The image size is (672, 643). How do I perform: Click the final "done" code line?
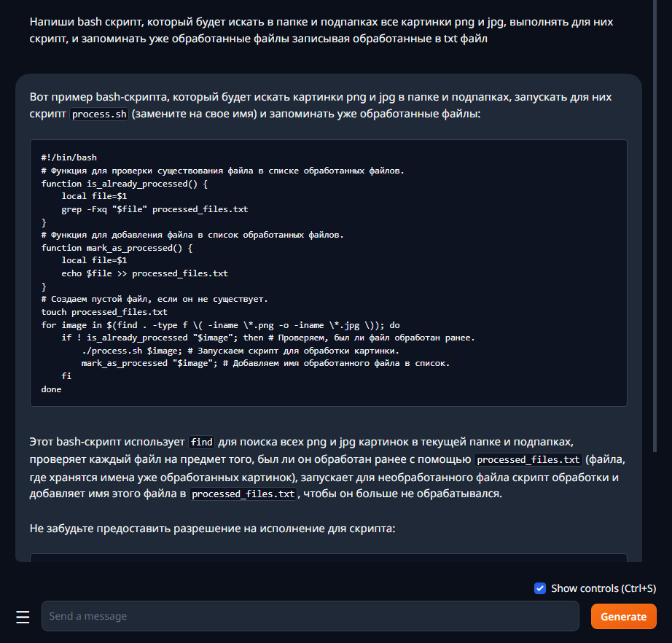coord(52,389)
